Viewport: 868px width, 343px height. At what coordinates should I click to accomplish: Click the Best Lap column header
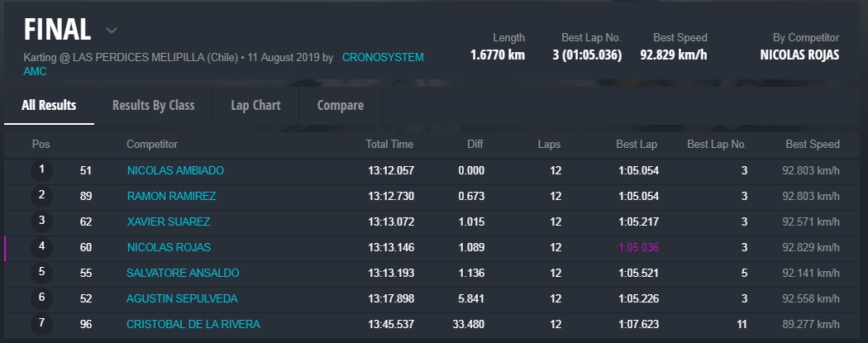(x=637, y=144)
